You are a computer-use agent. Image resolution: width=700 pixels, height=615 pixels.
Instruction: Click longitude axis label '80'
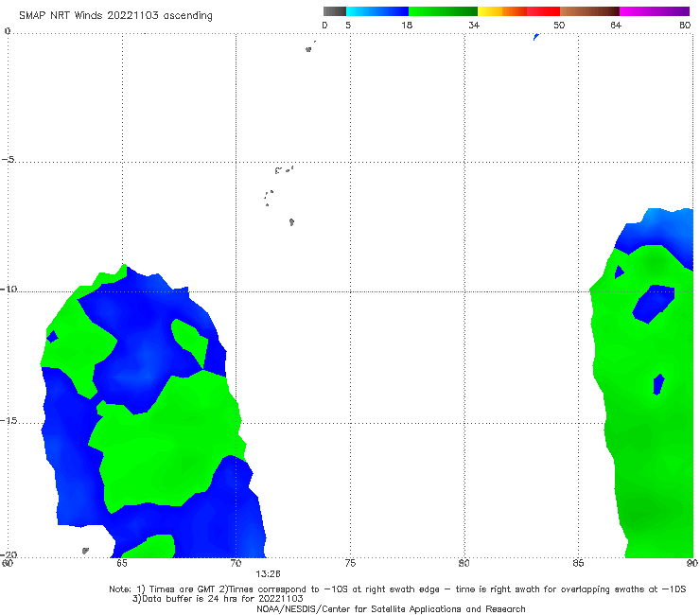click(x=464, y=563)
